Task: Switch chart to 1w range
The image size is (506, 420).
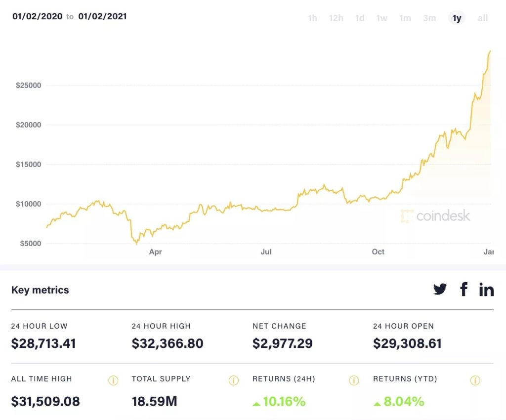Action: 382,18
